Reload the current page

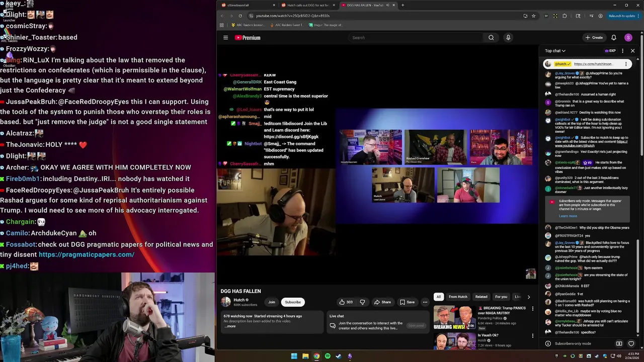point(240,16)
